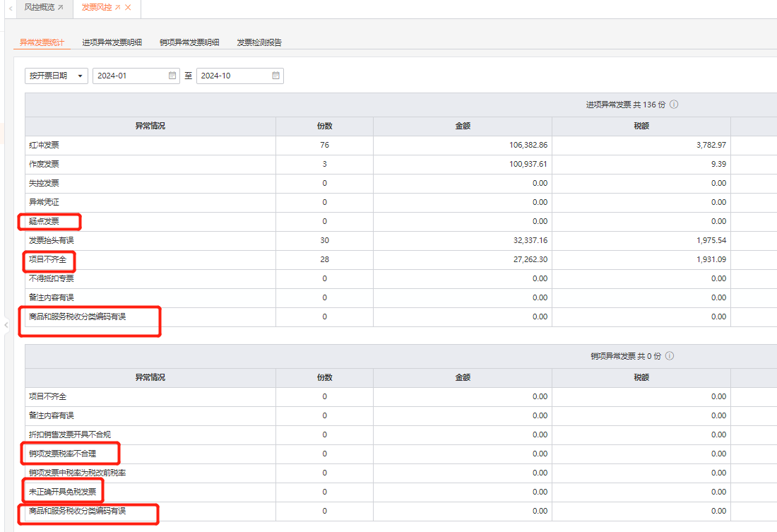Screen dimensions: 777x532
Task: Click 项目不齐全 in the 销项 table
Action: [x=47, y=396]
